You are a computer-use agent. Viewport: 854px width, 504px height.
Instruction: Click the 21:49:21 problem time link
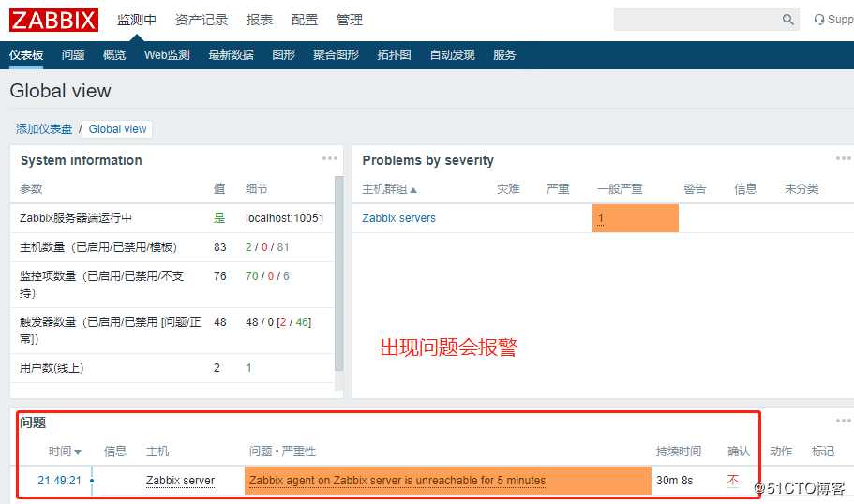point(59,481)
